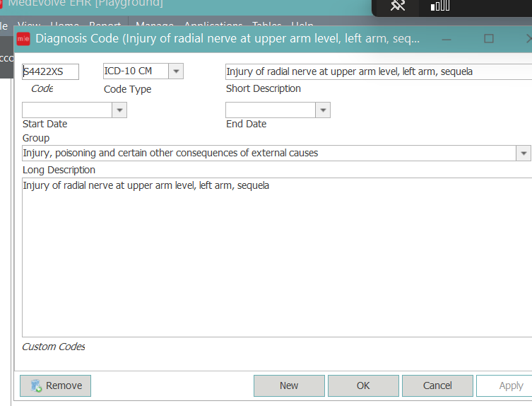
Task: Click the trash icon on Remove
Action: 35,385
